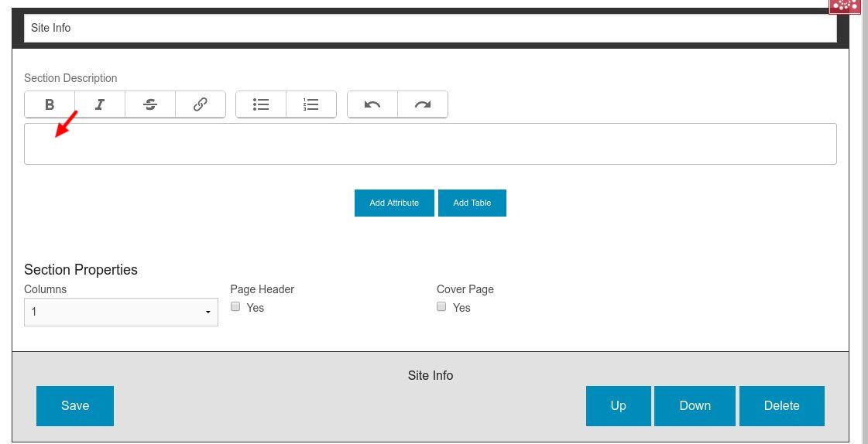Undo the last edit in the description
Screen dimensions: 868x444
click(372, 104)
